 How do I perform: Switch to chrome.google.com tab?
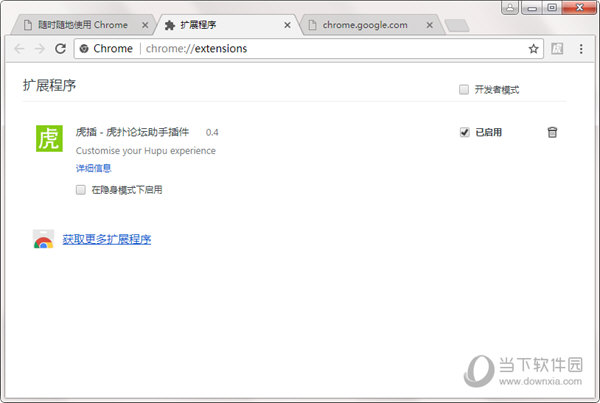coord(371,25)
